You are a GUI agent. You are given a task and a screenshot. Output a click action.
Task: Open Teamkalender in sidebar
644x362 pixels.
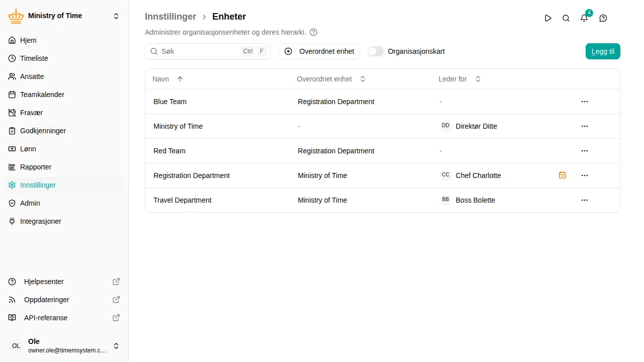(x=64, y=95)
